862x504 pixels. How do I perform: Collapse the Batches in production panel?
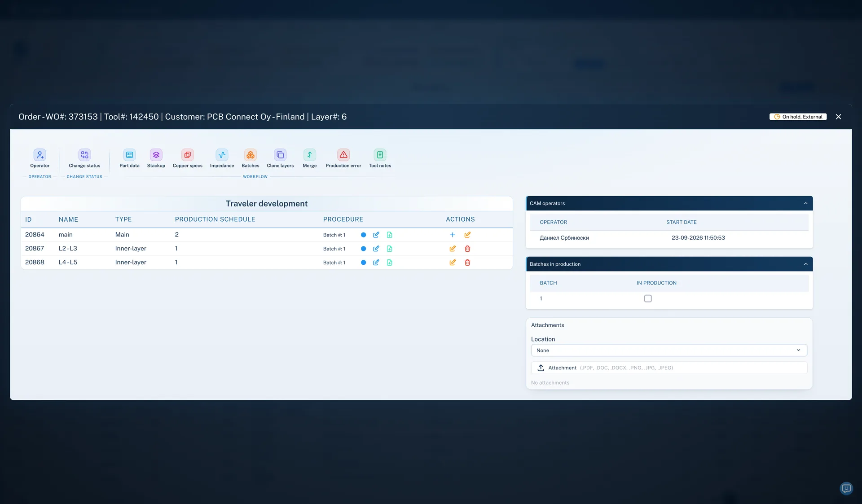(805, 264)
